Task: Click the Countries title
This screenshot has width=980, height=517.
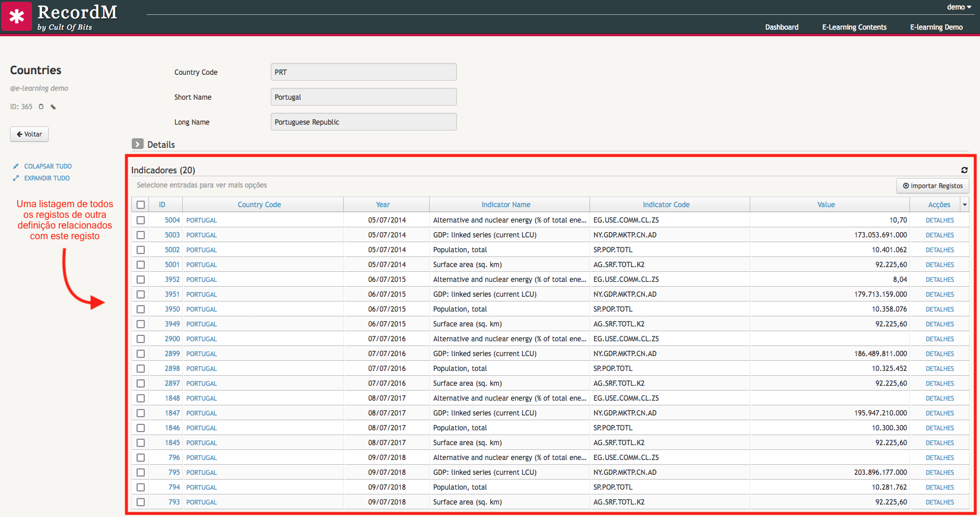Action: [x=36, y=70]
